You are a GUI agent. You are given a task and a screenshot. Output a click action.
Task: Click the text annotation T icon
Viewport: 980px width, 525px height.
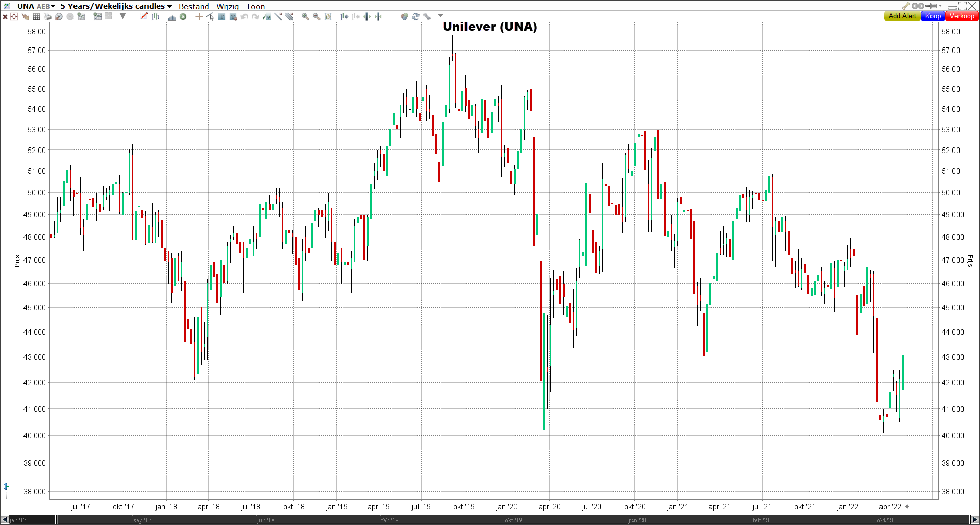pyautogui.click(x=222, y=17)
